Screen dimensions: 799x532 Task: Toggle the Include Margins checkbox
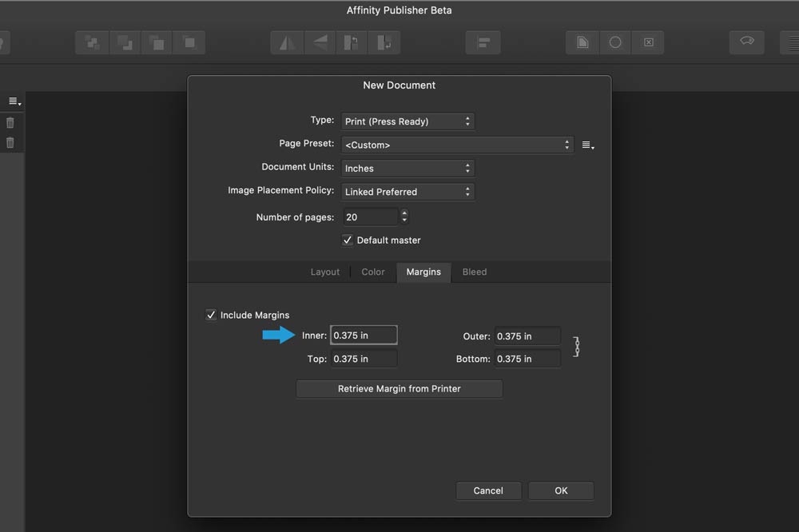211,315
